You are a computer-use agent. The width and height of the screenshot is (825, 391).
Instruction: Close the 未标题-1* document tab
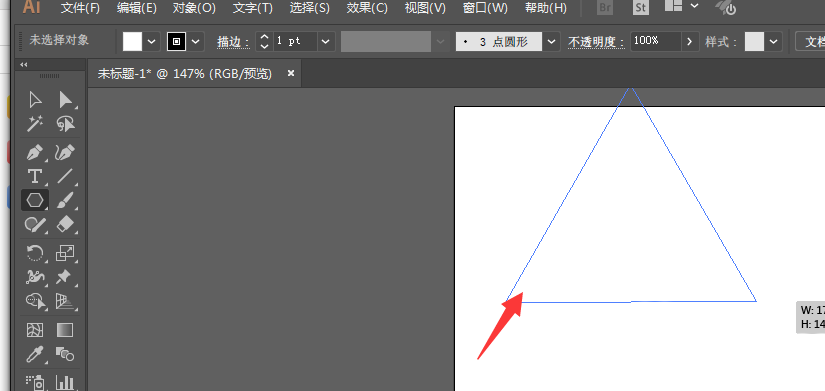(x=290, y=74)
